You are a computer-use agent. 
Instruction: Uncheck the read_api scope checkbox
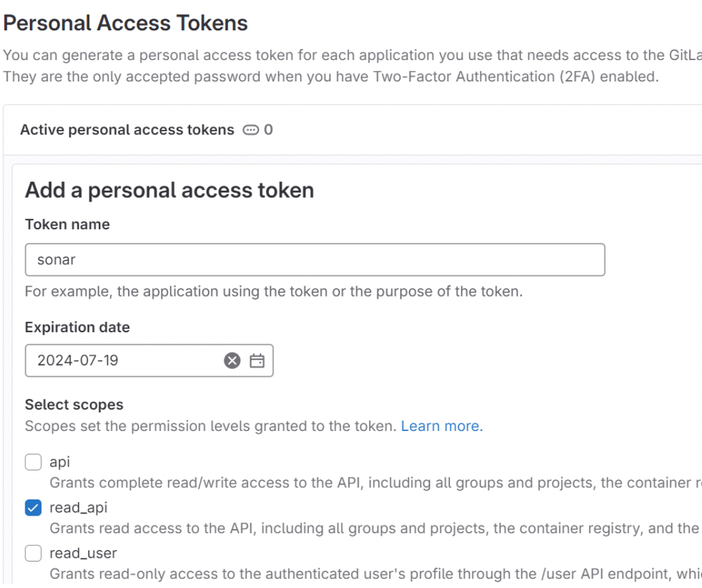pos(33,508)
